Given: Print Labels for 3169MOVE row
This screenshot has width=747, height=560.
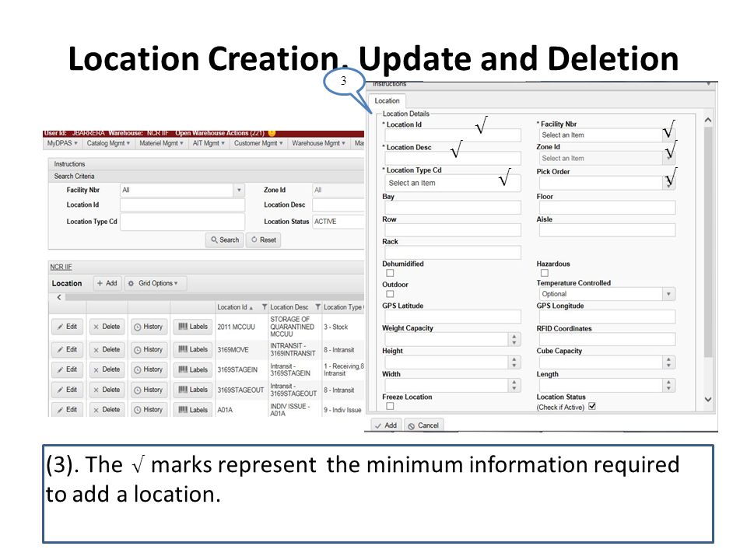Looking at the screenshot, I should tap(193, 349).
